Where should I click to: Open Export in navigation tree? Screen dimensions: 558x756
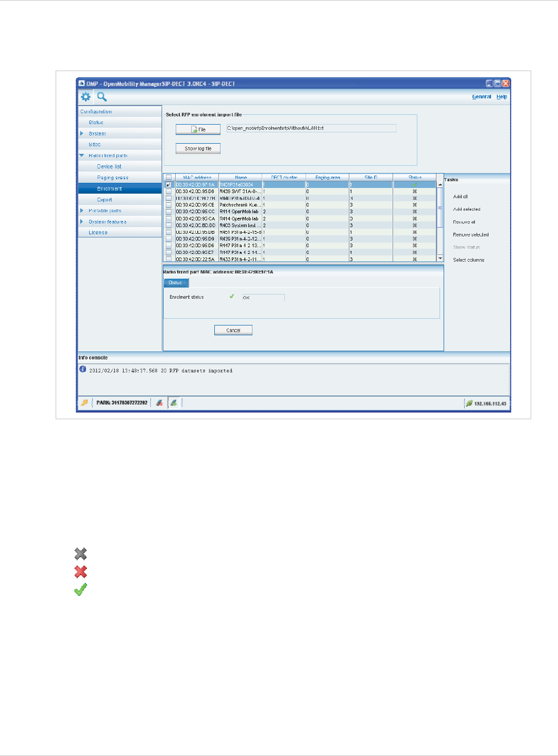point(105,200)
